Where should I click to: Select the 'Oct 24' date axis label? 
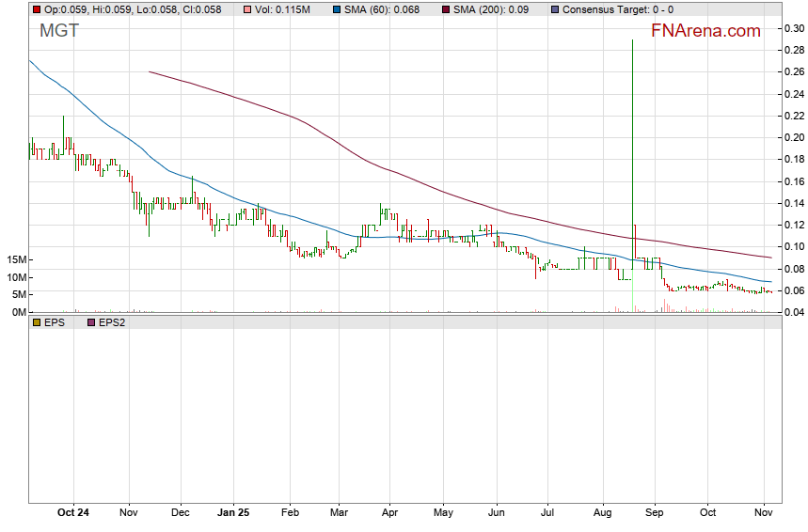(x=73, y=512)
